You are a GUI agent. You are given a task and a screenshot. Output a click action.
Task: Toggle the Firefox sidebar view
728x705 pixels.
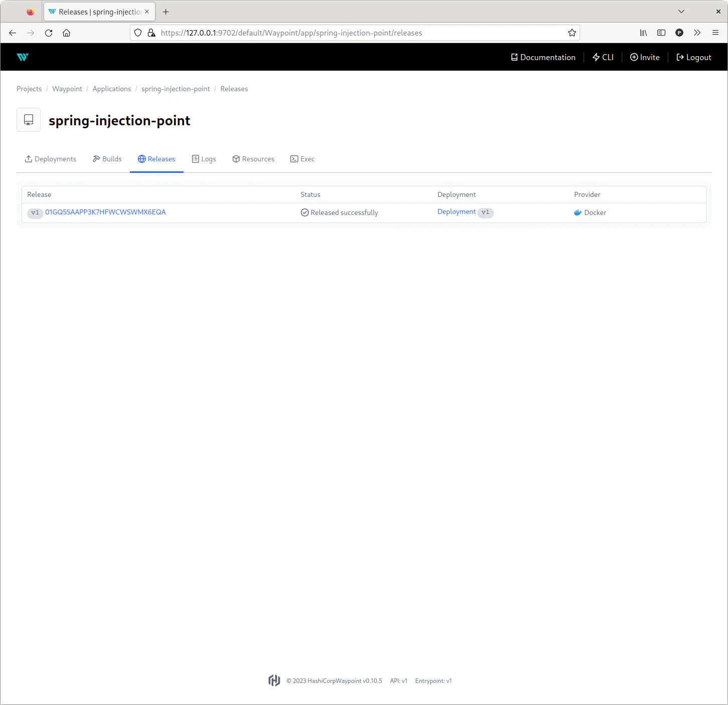point(661,33)
